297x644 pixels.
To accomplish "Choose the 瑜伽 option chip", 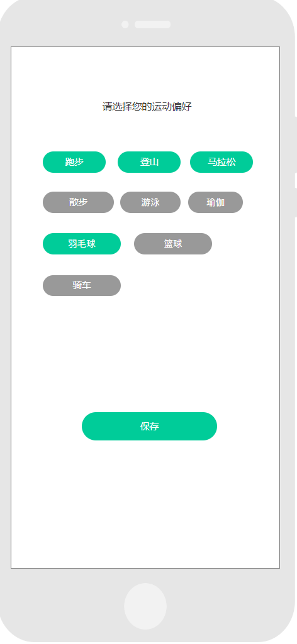I will [x=216, y=202].
